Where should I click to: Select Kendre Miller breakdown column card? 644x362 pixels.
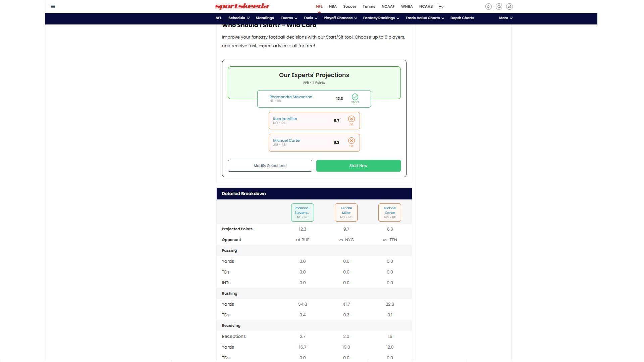[x=346, y=213]
